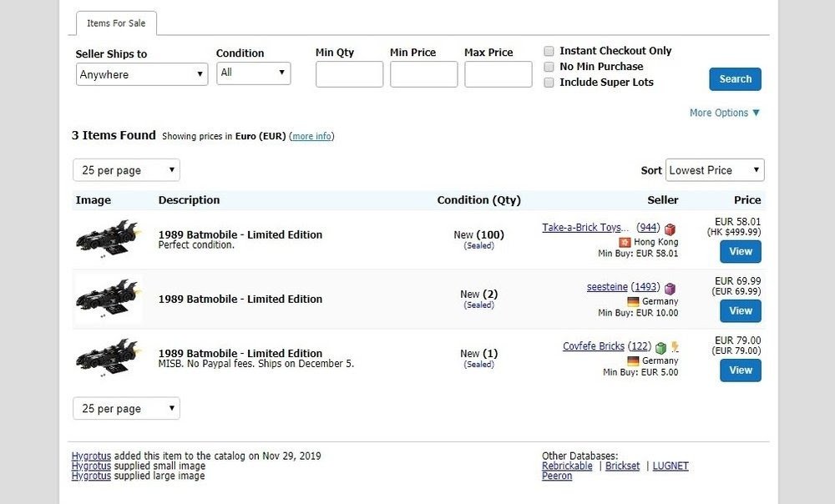Focus the Max Price input field

click(x=498, y=74)
